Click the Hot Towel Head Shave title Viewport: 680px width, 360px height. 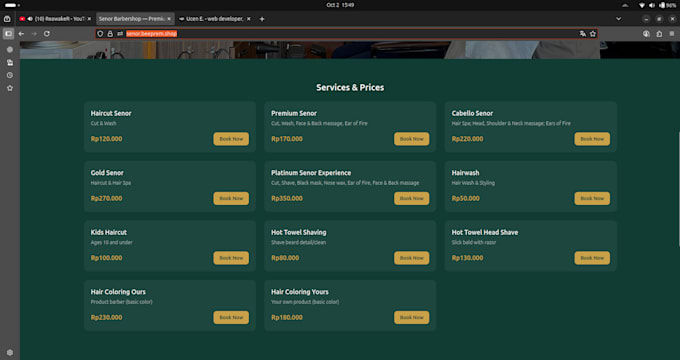tap(485, 232)
